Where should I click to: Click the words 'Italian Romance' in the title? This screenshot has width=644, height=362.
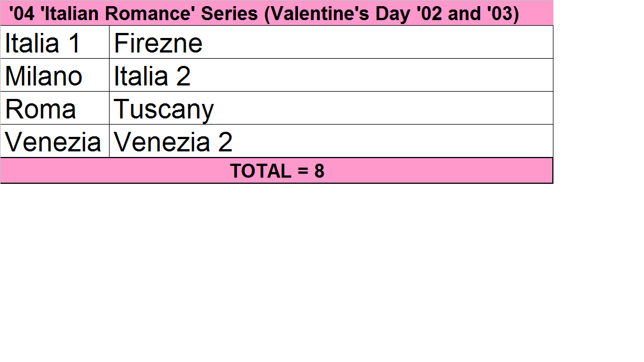pos(119,13)
